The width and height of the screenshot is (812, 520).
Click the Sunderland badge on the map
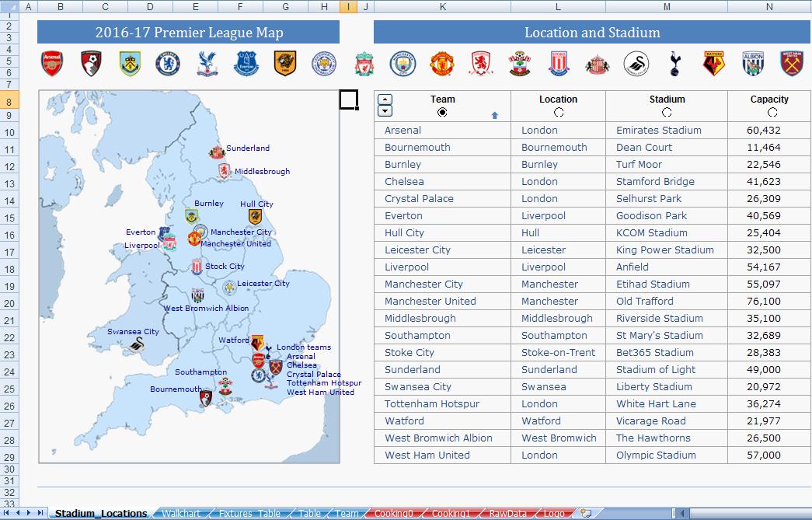pos(217,152)
